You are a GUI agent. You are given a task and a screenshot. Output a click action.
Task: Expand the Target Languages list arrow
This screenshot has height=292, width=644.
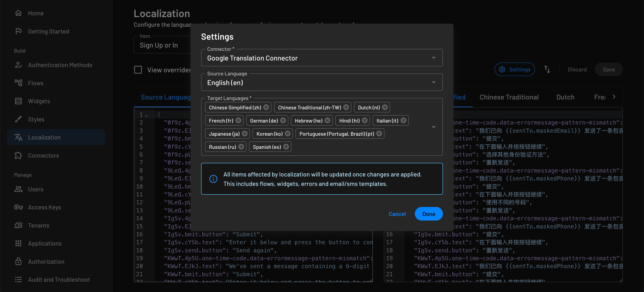(434, 127)
